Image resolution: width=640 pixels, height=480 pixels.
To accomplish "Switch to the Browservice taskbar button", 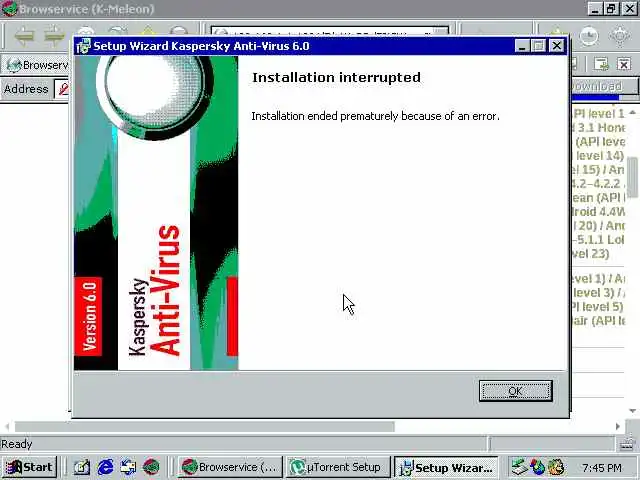I will click(229, 467).
